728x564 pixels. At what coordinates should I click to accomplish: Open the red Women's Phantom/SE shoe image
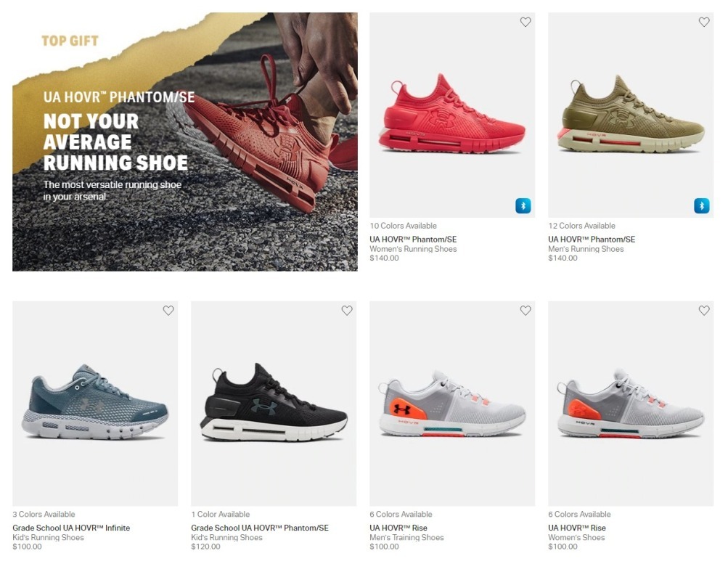452,115
